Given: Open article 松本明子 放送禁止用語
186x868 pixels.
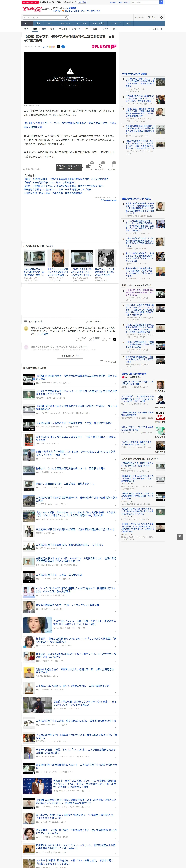Looking at the screenshot, I should click(76, 640).
